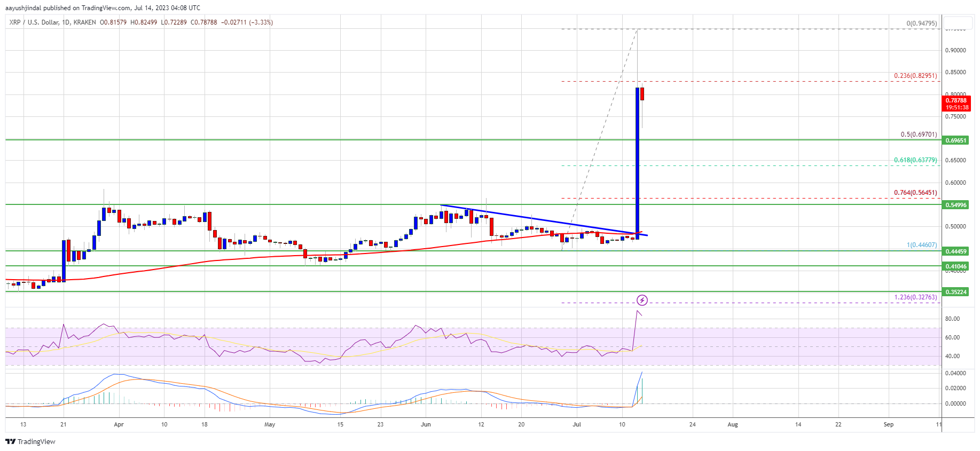Click the green 0.44459 price level tag
This screenshot has width=980, height=451.
(956, 251)
